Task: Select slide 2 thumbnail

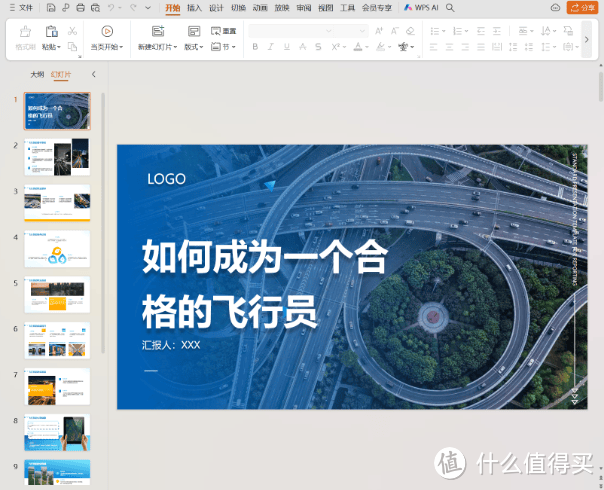Action: [57, 157]
